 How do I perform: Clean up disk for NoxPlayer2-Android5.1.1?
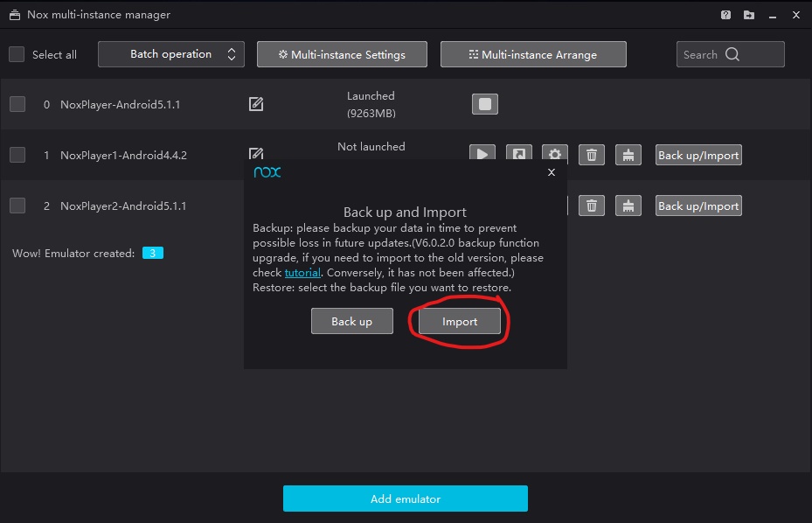[x=628, y=206]
